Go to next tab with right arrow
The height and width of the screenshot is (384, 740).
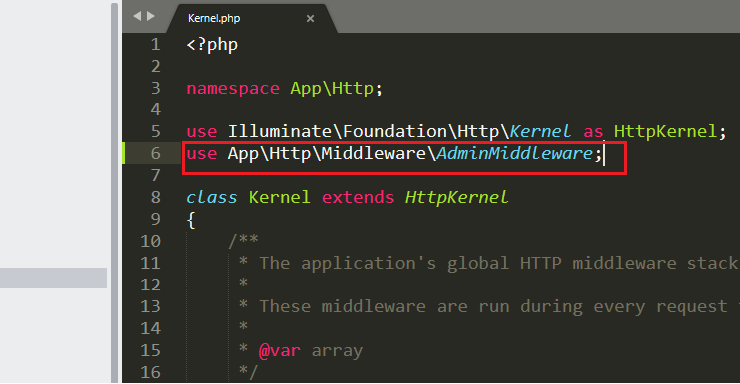tap(151, 17)
